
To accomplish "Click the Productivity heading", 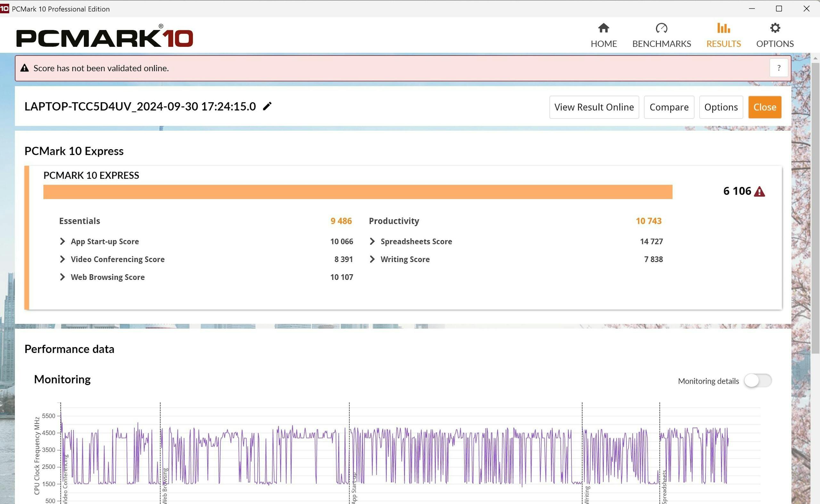I will 394,221.
